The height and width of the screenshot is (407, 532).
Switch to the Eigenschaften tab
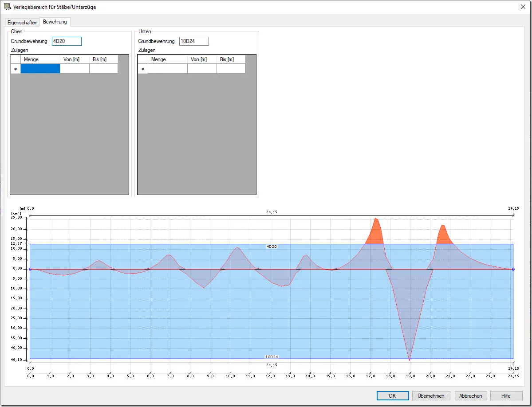point(22,22)
